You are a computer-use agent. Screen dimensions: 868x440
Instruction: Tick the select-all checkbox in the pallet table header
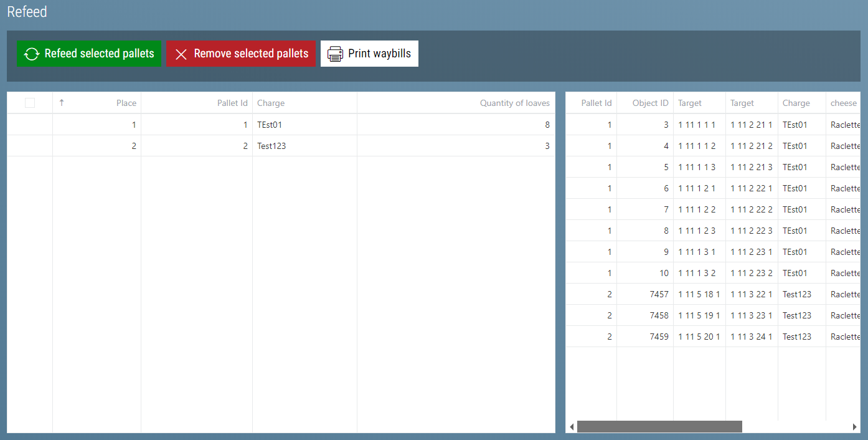click(x=30, y=103)
